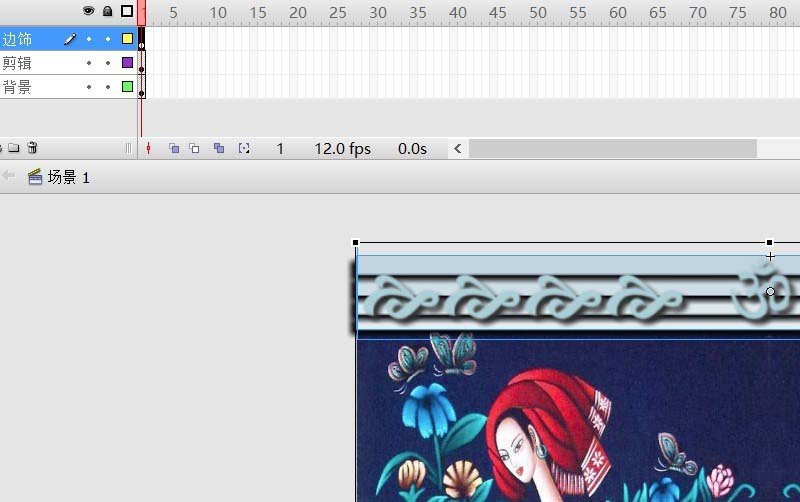
Task: Click frame 80 on the timeline ruler
Action: (778, 13)
